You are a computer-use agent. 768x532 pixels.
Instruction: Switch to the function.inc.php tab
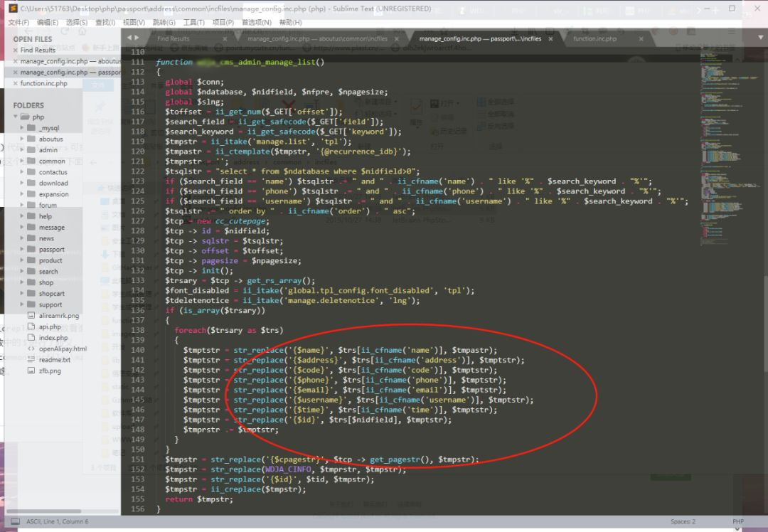coord(594,39)
